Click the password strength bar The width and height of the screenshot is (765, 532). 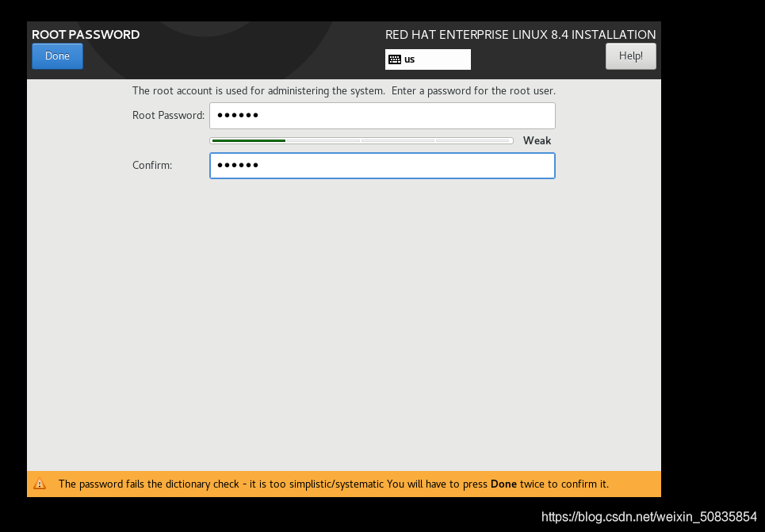361,140
